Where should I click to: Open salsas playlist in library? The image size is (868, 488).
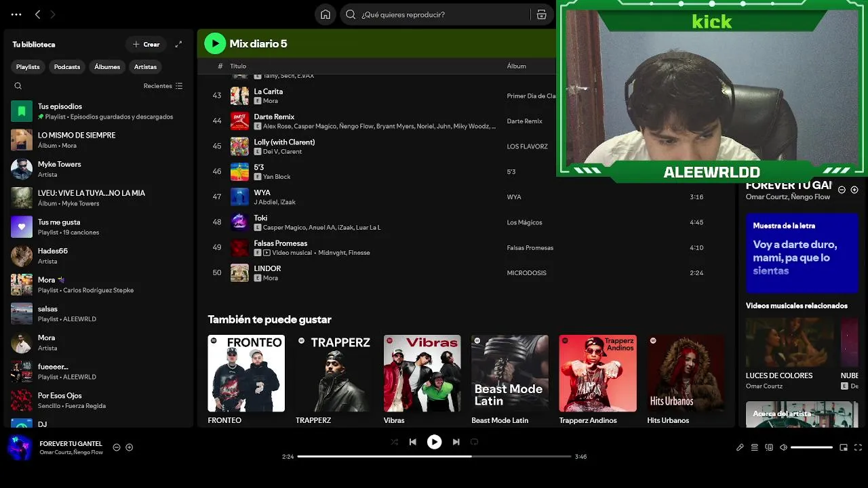98,314
